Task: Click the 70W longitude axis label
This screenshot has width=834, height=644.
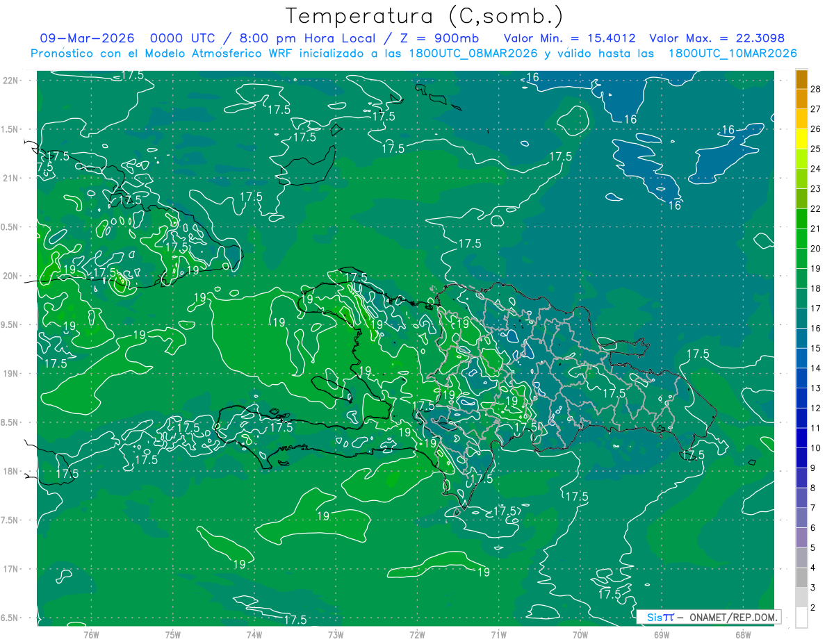Action: click(580, 634)
